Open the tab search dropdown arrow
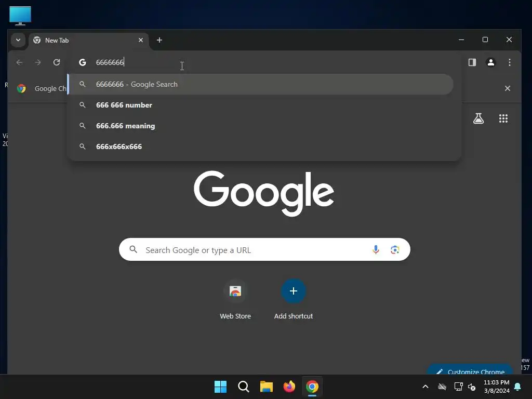Screen dimensions: 532x399 [18, 40]
